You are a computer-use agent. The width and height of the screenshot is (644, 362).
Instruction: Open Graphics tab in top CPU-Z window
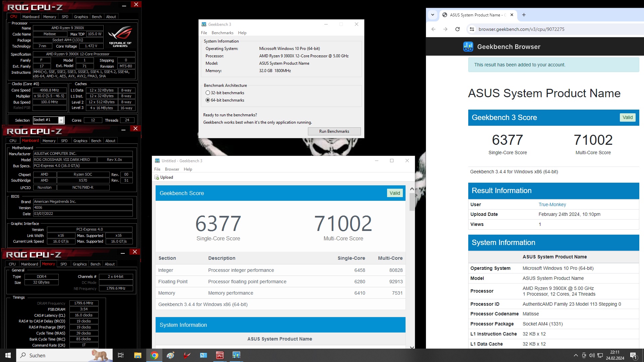[x=81, y=17]
